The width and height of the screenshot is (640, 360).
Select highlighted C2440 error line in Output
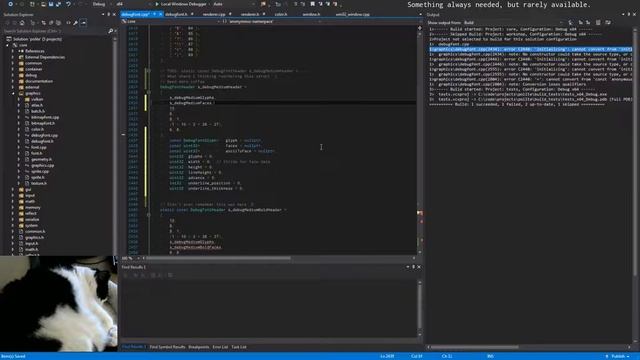click(x=530, y=49)
